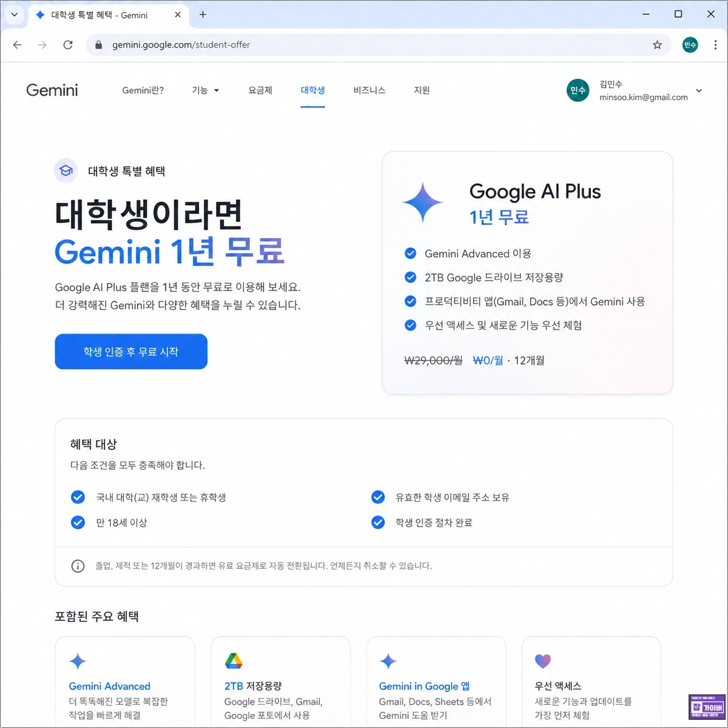
Task: Click the checkmark next to 학생 인증 절차 완료
Action: click(378, 522)
